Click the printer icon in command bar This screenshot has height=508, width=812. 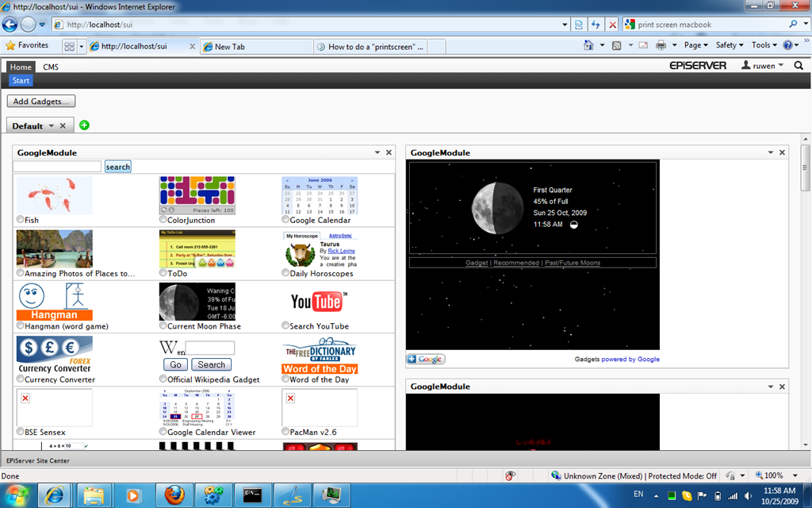[661, 45]
